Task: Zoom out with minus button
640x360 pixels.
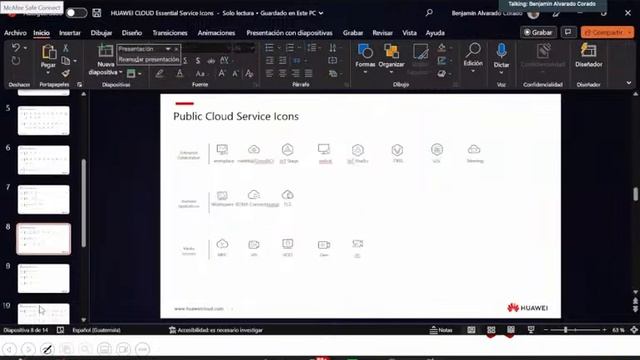Action: click(x=545, y=330)
